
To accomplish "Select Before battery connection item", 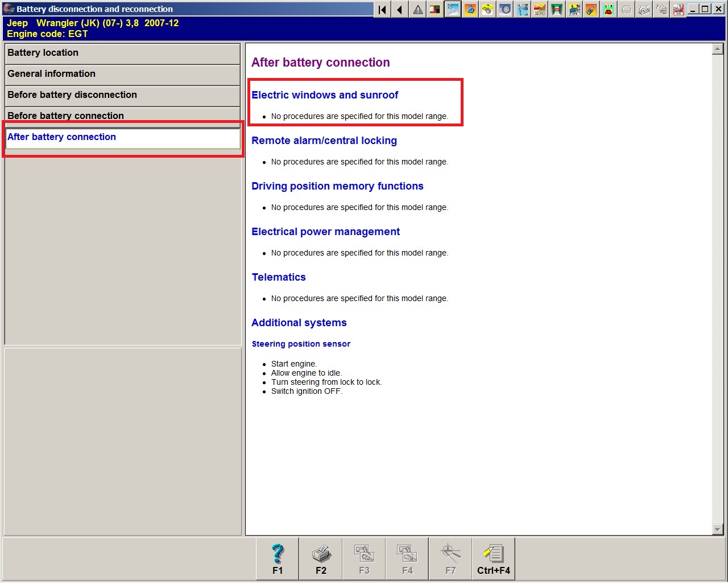I will coord(122,116).
